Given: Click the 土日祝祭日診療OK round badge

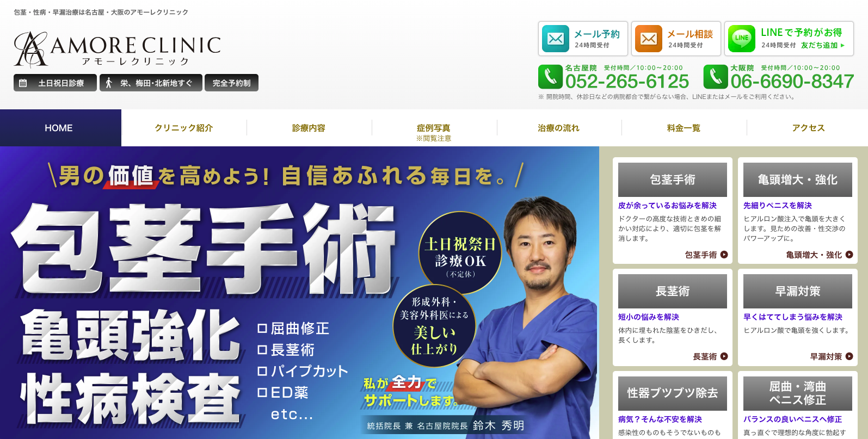Looking at the screenshot, I should [x=460, y=253].
